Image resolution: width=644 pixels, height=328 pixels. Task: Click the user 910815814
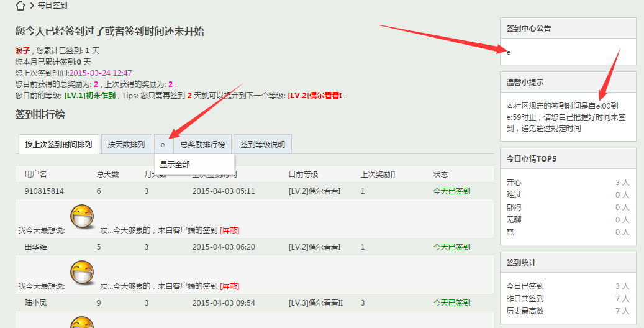[44, 191]
